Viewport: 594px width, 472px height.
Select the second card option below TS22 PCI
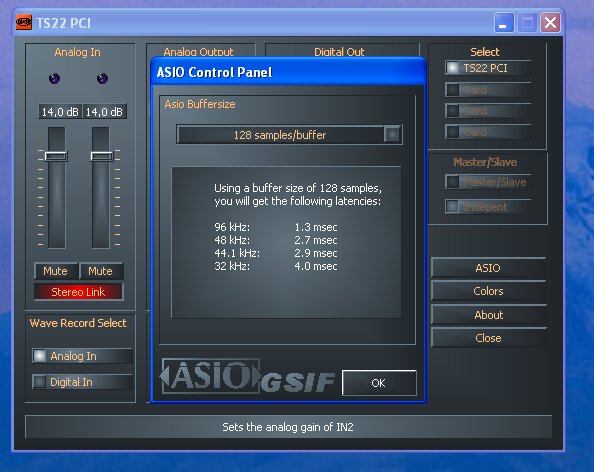click(488, 90)
